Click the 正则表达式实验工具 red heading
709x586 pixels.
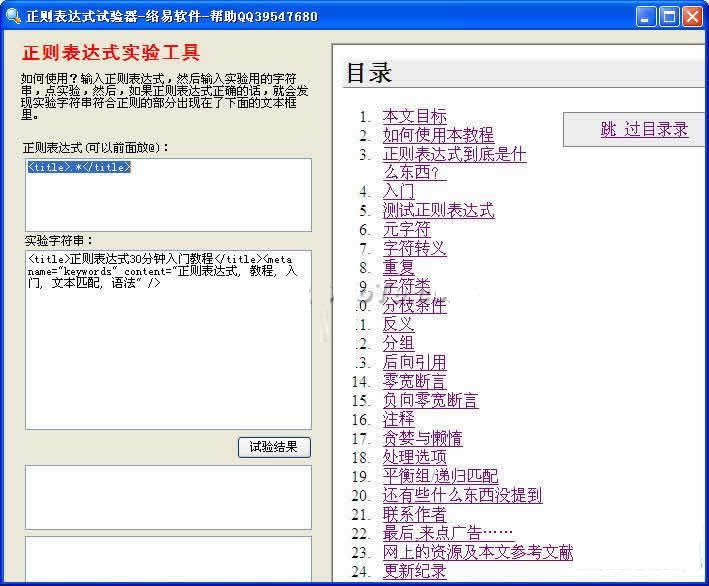[111, 52]
